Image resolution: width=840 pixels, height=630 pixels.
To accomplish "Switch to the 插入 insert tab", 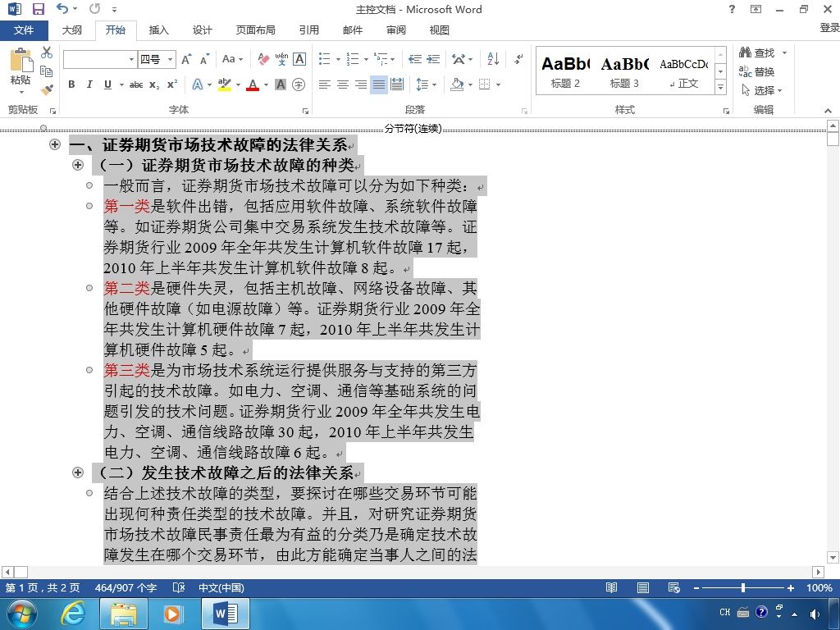I will pyautogui.click(x=158, y=30).
